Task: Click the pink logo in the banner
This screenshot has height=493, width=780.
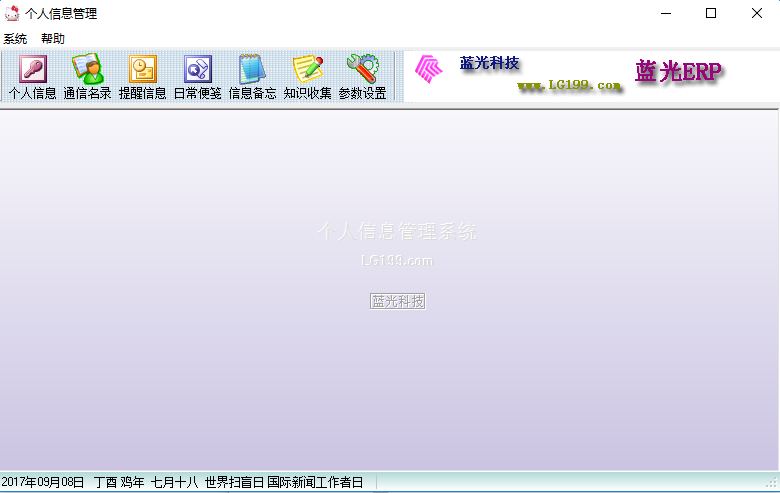Action: 428,69
